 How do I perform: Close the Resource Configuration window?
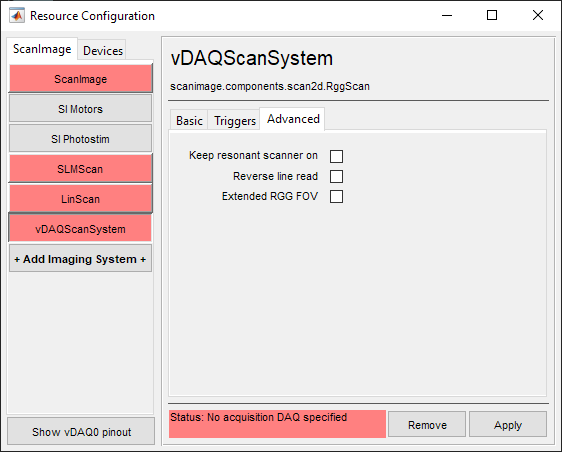click(x=538, y=15)
